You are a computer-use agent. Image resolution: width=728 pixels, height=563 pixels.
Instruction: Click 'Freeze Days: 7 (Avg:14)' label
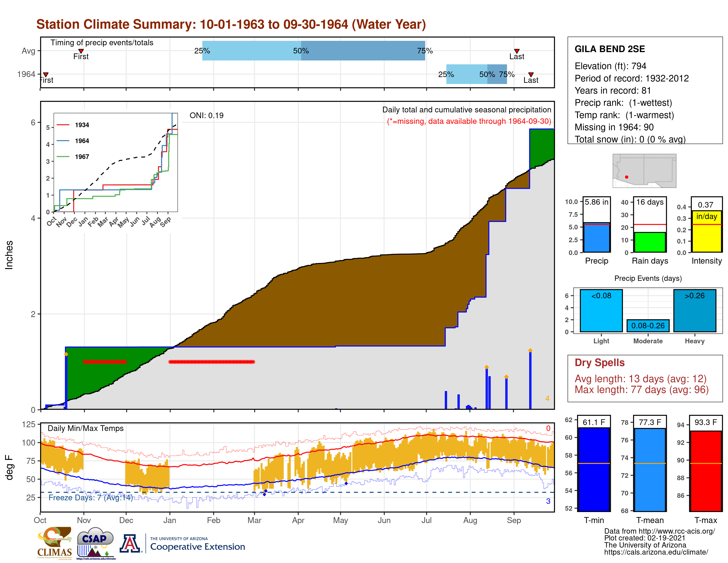[91, 498]
